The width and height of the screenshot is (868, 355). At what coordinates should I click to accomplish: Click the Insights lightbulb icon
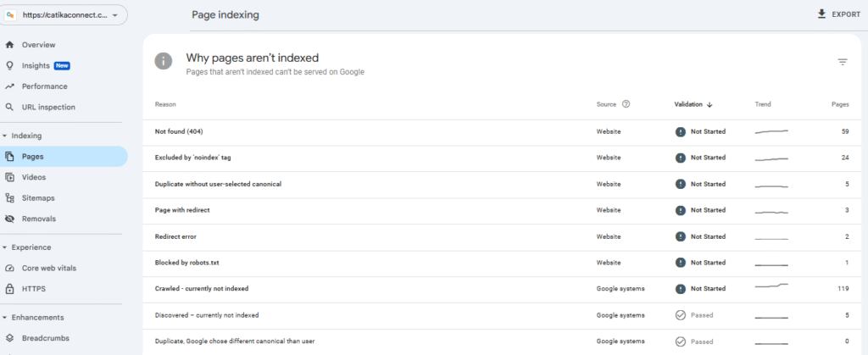pyautogui.click(x=9, y=65)
